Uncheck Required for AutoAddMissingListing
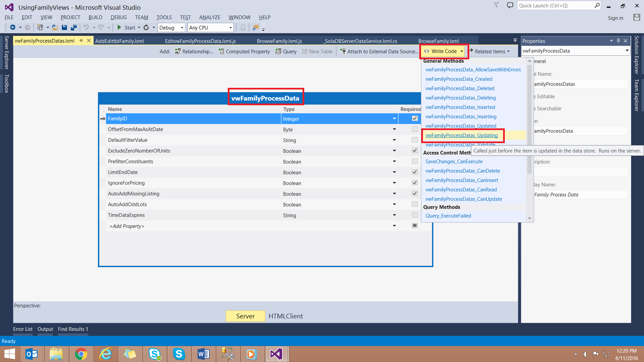This screenshot has height=362, width=644. coord(415,193)
